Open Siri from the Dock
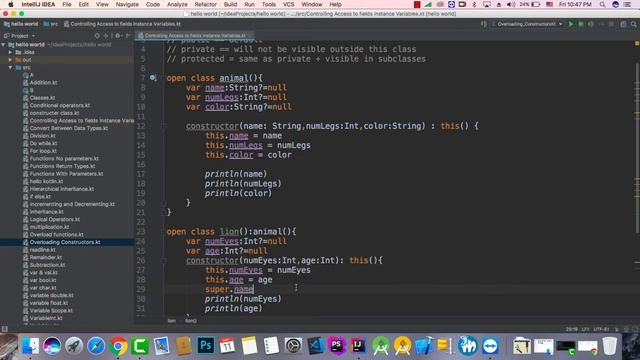 pos(52,346)
